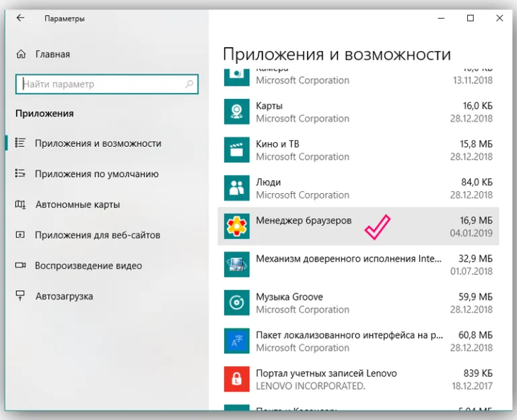Click the 839 КБ size value
The width and height of the screenshot is (517, 420).
(478, 373)
